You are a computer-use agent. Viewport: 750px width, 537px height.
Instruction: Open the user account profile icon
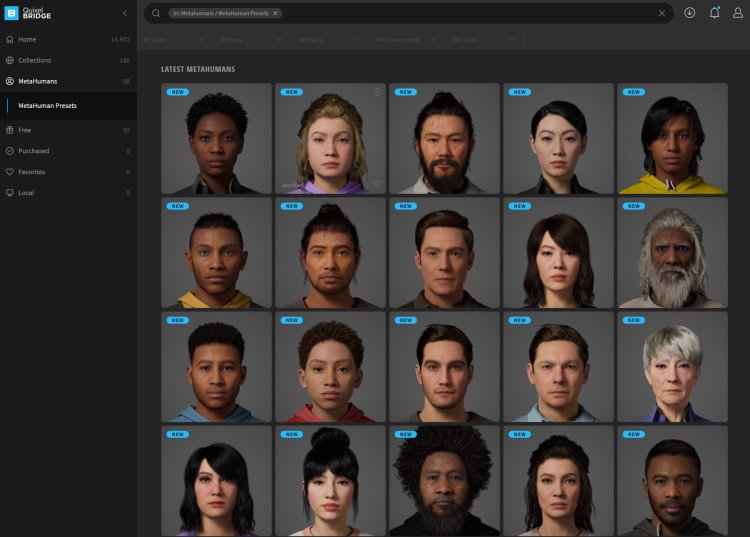(x=738, y=13)
